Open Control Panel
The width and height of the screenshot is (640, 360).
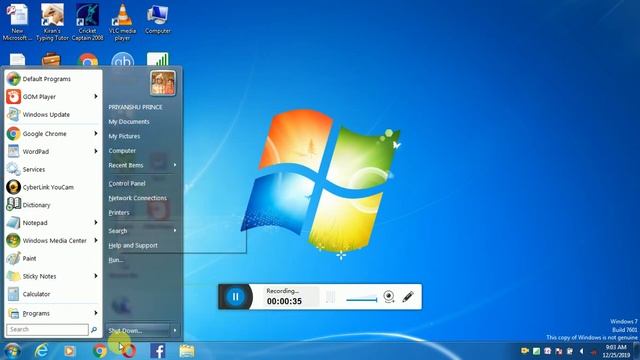[127, 184]
